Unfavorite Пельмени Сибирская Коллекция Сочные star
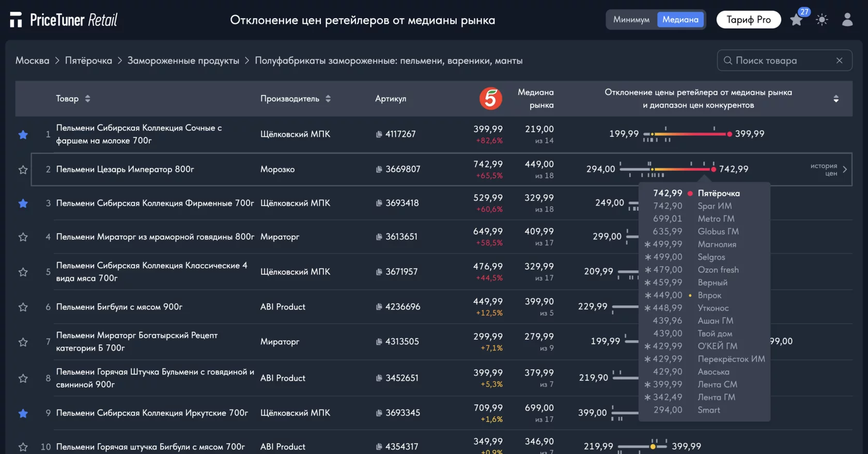 pos(23,135)
